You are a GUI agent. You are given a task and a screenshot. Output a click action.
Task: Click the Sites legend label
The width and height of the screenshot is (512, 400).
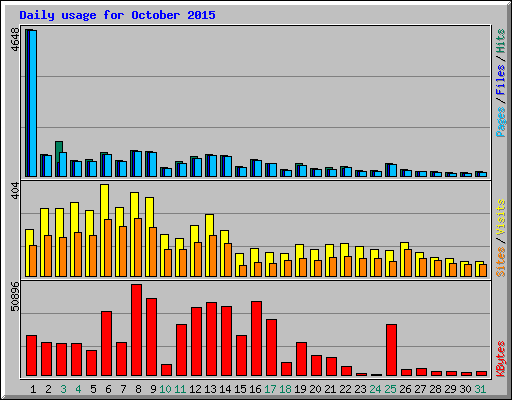(500, 262)
